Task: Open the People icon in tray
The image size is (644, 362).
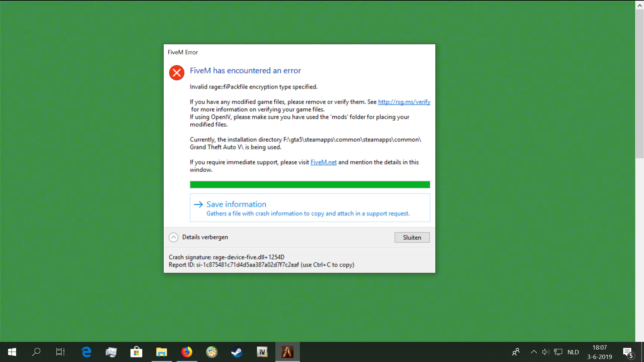Action: (516, 352)
